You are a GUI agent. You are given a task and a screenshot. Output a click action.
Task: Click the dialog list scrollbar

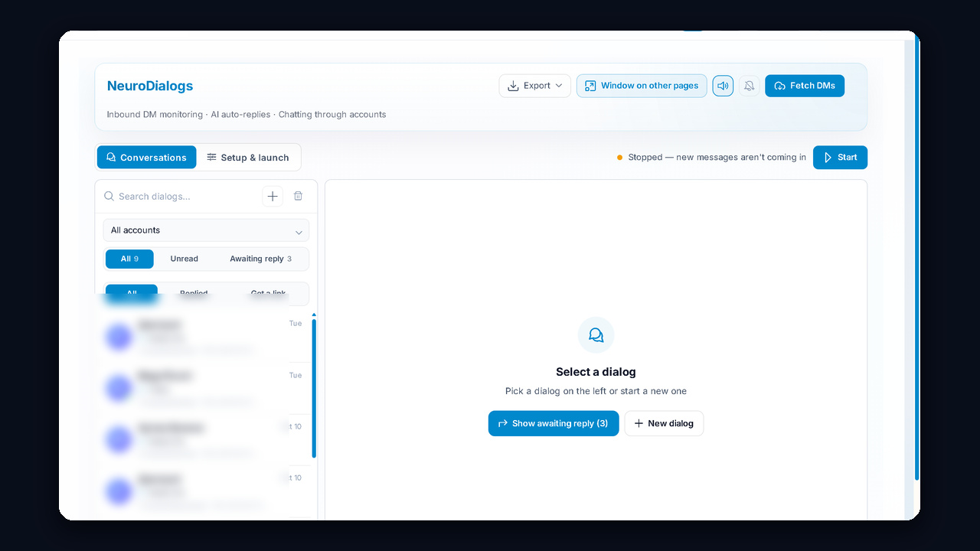point(314,387)
